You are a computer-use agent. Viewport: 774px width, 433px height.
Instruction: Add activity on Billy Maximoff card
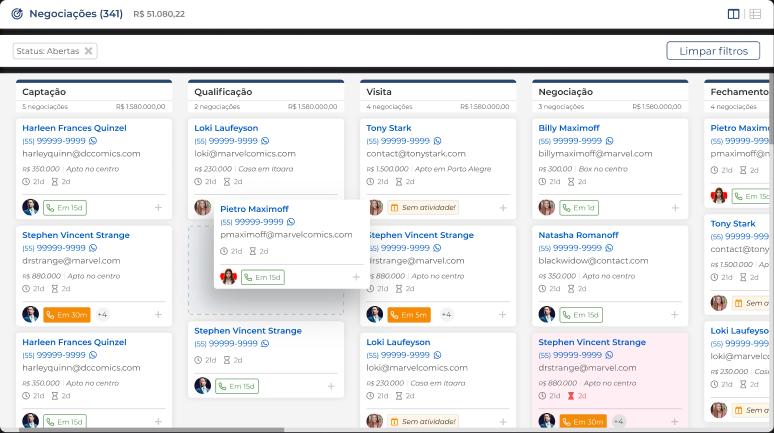pos(675,208)
